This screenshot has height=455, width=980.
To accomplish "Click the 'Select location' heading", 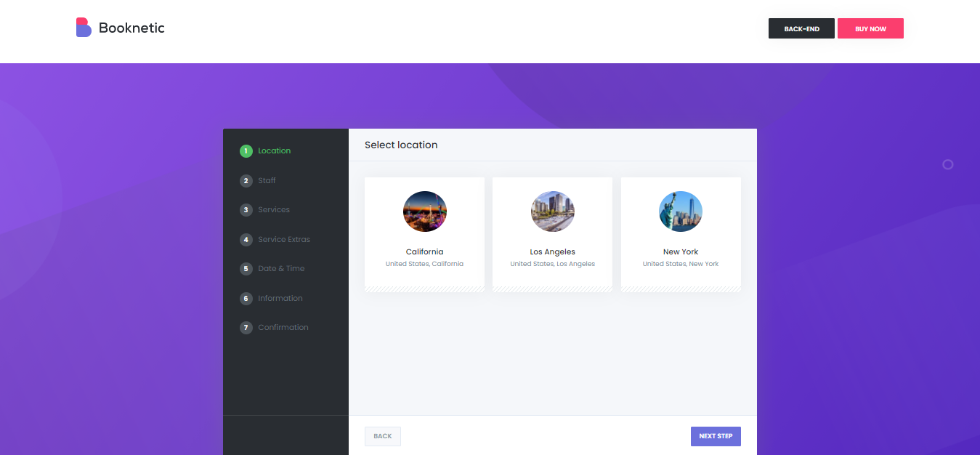I will pyautogui.click(x=401, y=145).
